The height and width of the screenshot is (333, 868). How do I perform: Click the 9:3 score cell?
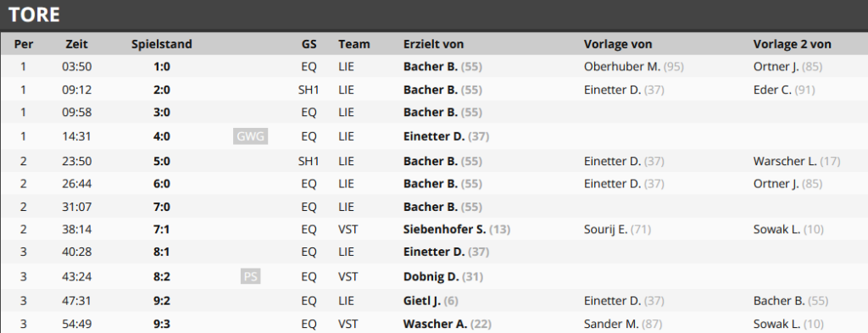tap(162, 325)
